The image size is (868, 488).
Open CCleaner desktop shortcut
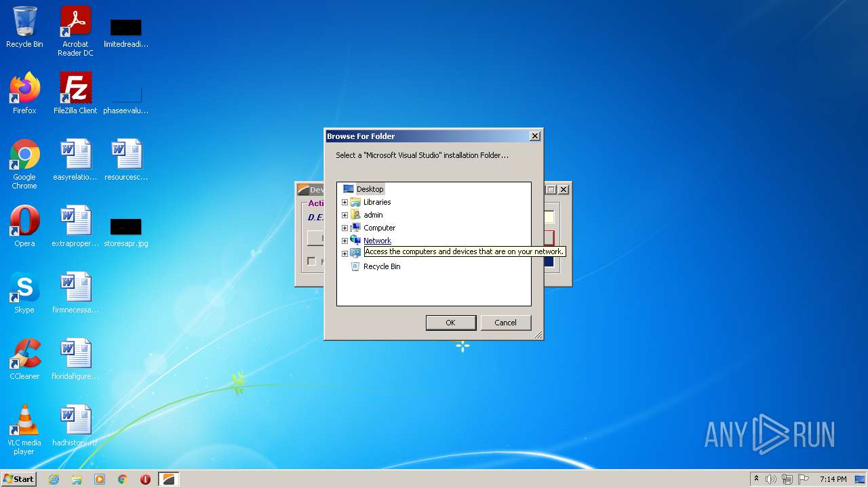(x=24, y=360)
